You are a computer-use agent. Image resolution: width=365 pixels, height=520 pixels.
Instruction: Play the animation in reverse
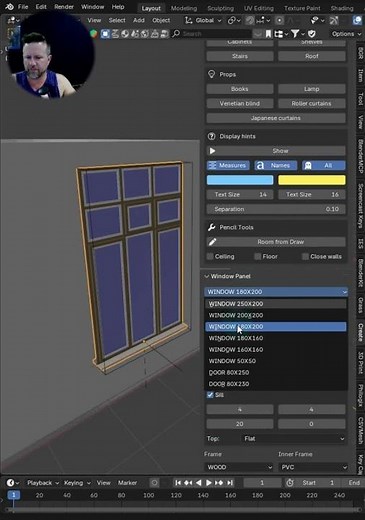click(198, 483)
